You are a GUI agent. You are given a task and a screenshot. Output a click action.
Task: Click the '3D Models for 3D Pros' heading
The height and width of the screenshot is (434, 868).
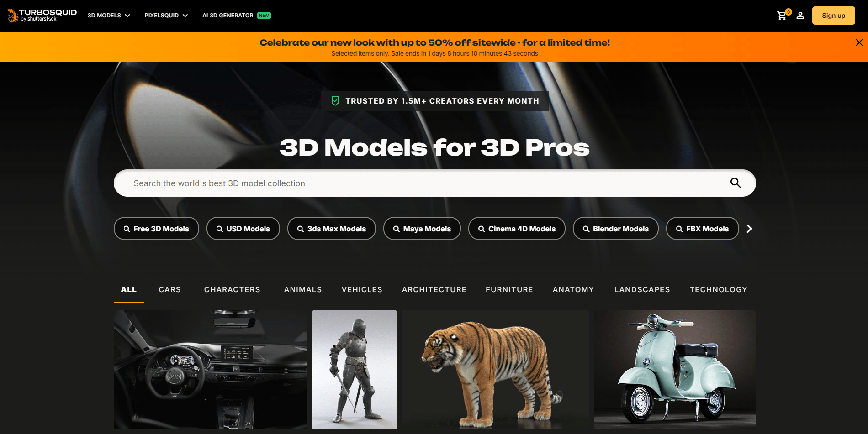pos(434,148)
